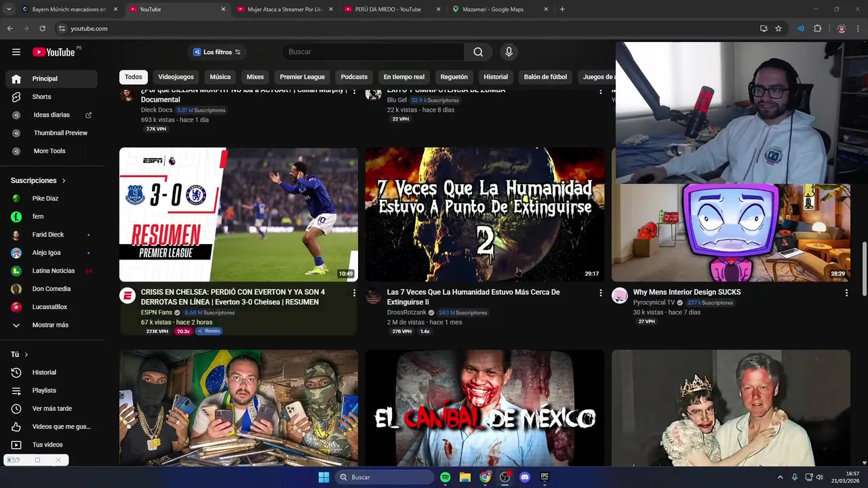Open Spotify from the taskbar
This screenshot has width=868, height=488.
(x=446, y=477)
